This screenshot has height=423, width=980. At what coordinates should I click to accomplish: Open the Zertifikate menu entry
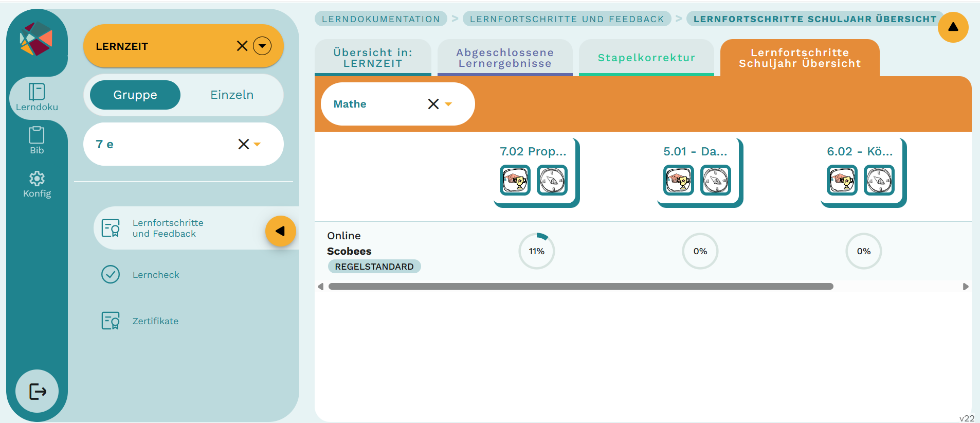pyautogui.click(x=155, y=321)
